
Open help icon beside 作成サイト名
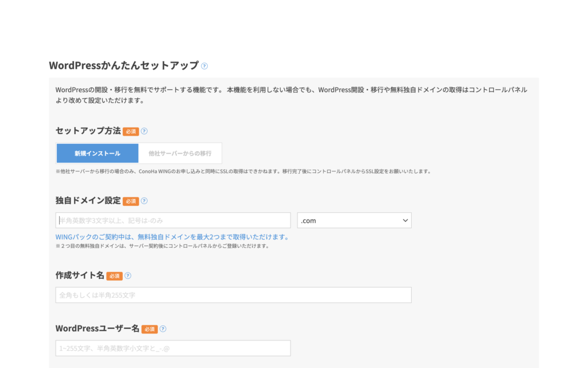coord(127,276)
